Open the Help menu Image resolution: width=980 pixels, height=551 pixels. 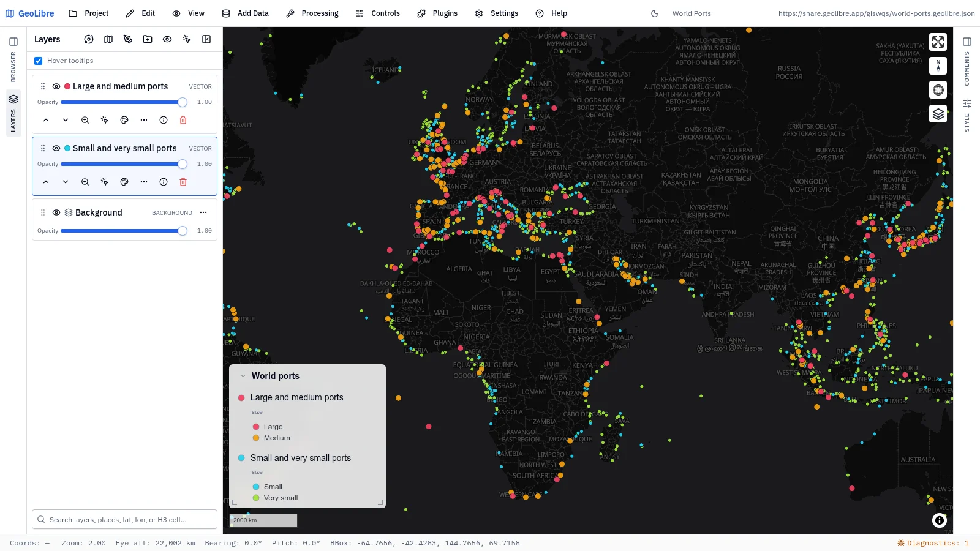[x=551, y=13]
